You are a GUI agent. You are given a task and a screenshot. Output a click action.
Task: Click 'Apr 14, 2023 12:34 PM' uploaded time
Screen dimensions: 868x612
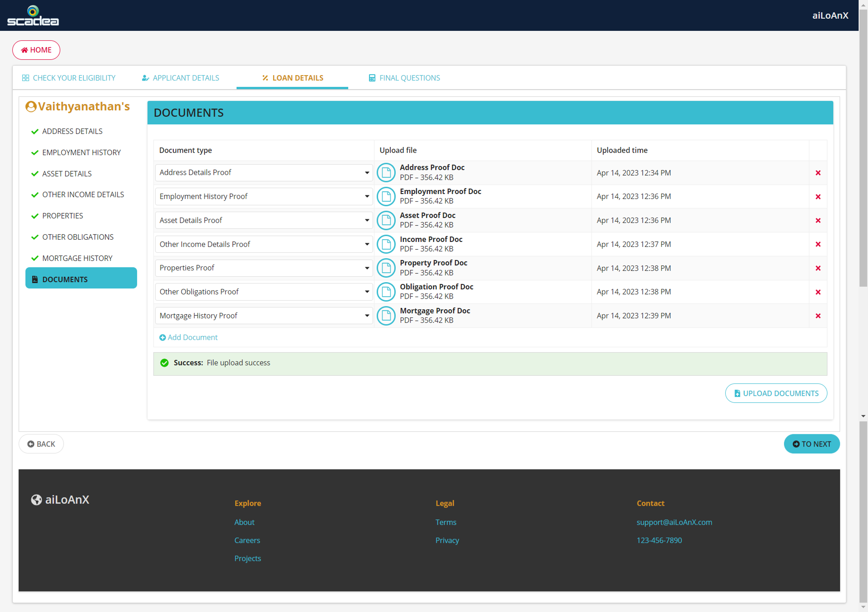[x=634, y=173]
